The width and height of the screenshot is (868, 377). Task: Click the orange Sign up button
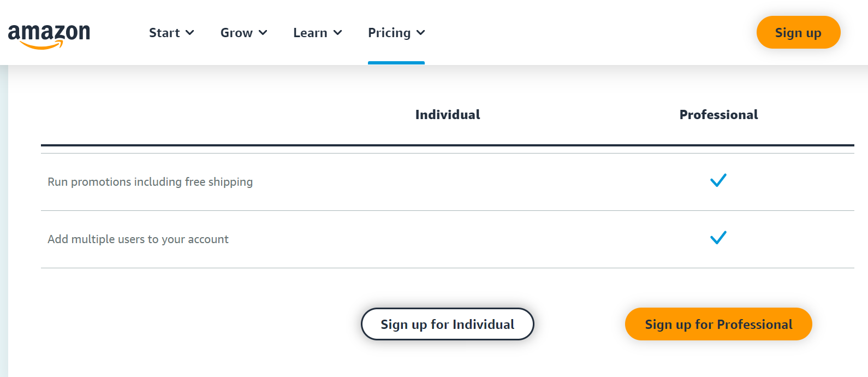798,33
